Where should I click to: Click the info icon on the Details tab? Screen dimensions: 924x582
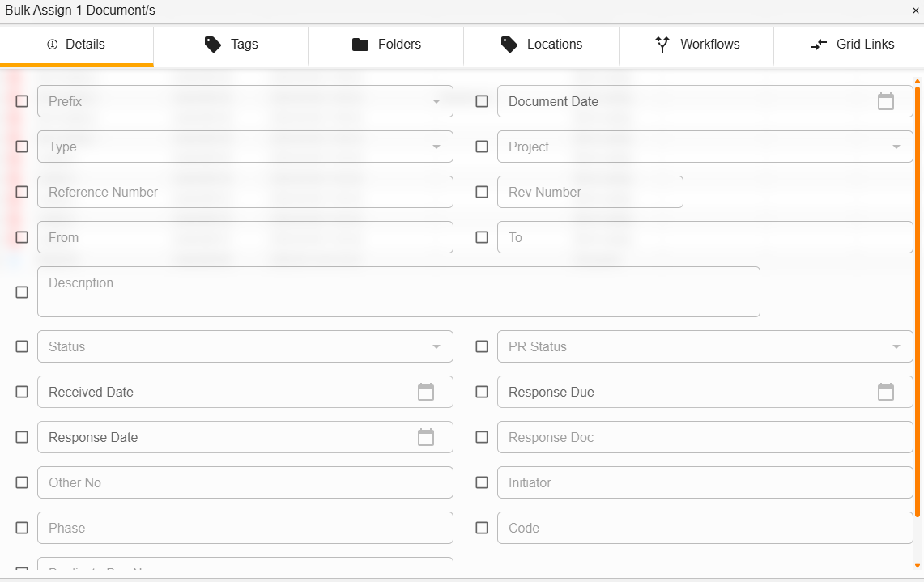(x=53, y=45)
